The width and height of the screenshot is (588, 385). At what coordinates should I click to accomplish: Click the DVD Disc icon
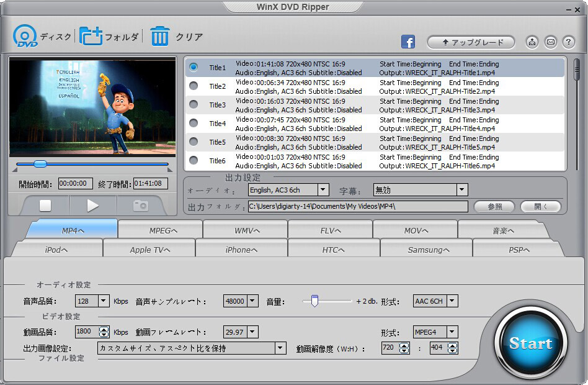(x=25, y=37)
